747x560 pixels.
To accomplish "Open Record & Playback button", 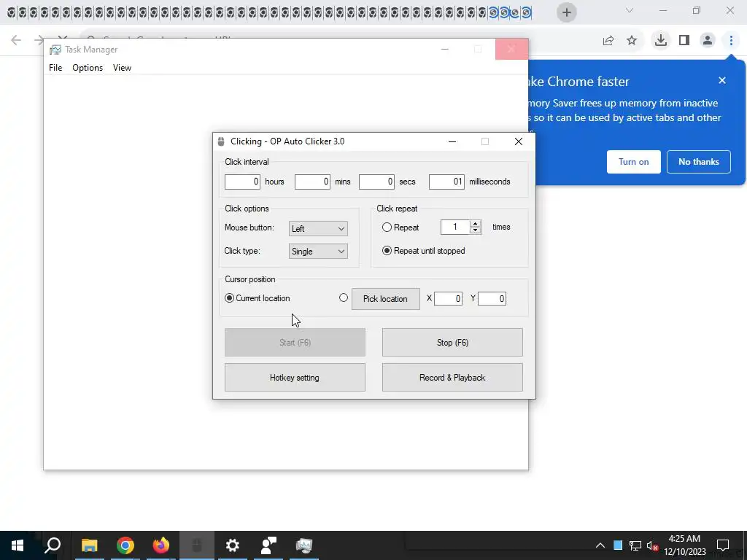I will (x=452, y=378).
